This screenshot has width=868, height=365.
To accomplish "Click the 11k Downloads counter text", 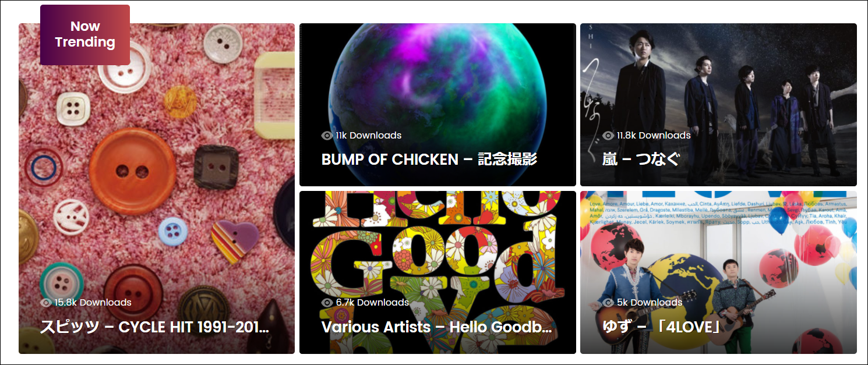I will (x=369, y=136).
